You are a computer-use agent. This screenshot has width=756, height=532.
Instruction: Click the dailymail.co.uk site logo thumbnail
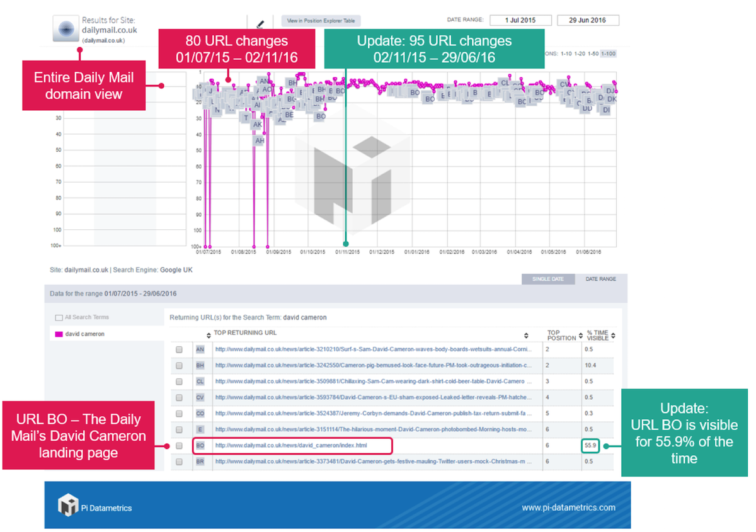click(66, 30)
